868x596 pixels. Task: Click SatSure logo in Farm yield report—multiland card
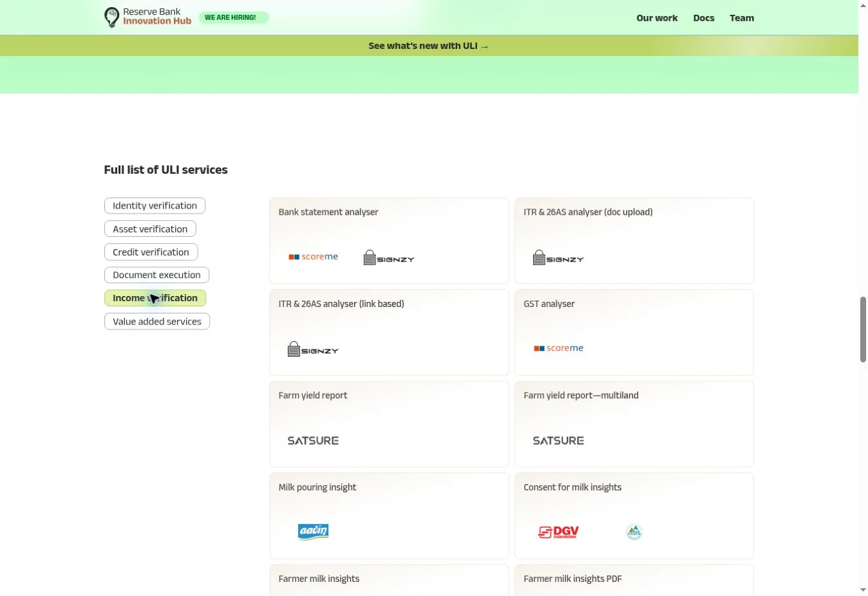[558, 441]
